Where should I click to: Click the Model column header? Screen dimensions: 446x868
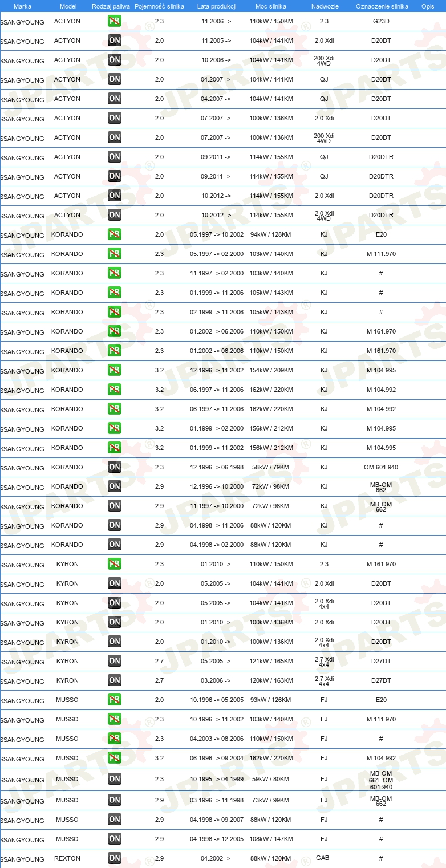68,6
